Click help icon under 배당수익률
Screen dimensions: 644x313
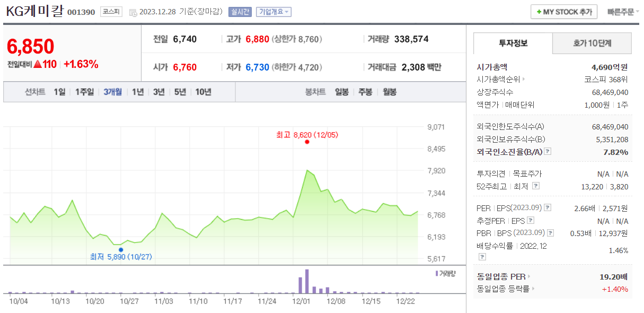[482, 257]
